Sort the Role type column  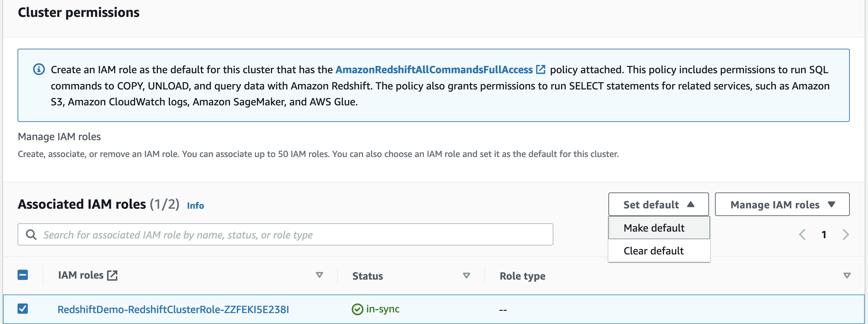point(846,276)
